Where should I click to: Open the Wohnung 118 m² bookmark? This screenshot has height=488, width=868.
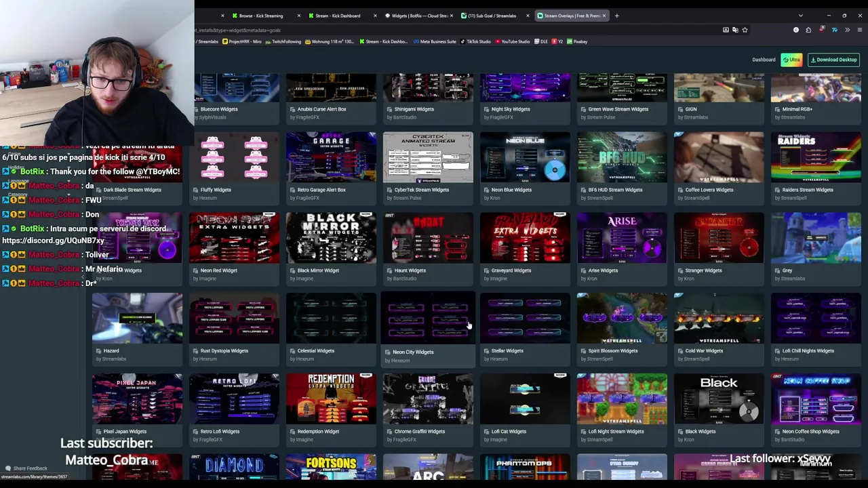pyautogui.click(x=330, y=41)
